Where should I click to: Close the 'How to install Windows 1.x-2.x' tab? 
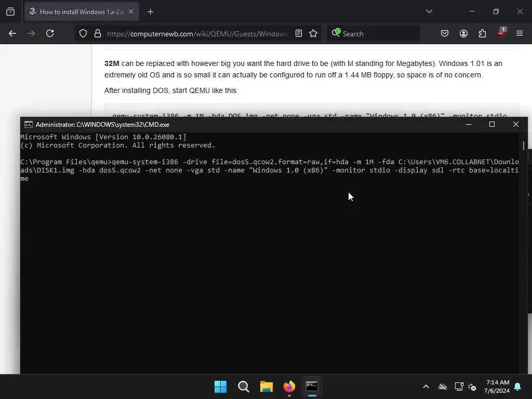131,11
